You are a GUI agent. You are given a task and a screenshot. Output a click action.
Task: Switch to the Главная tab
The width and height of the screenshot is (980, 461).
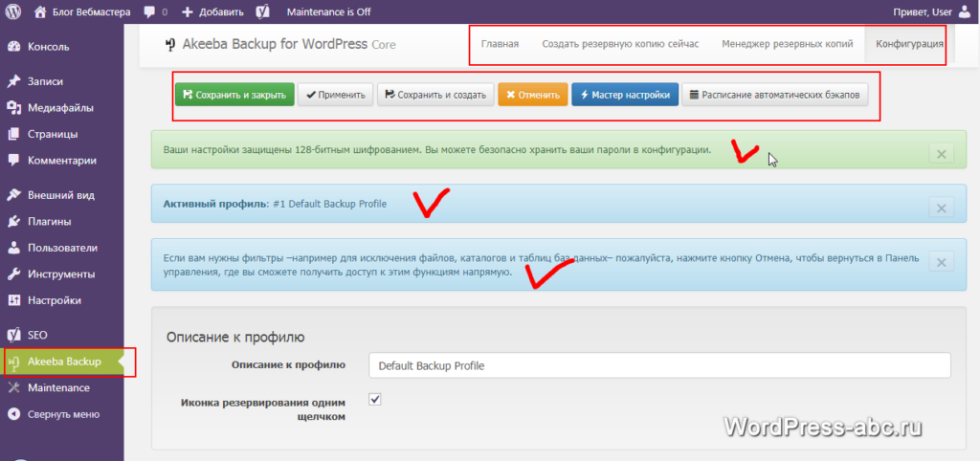(500, 44)
